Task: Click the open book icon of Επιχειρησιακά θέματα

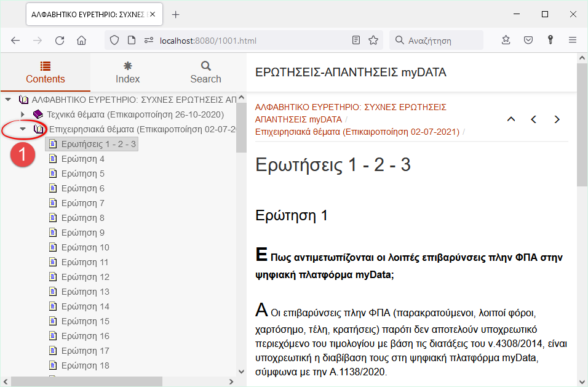Action: tap(39, 129)
